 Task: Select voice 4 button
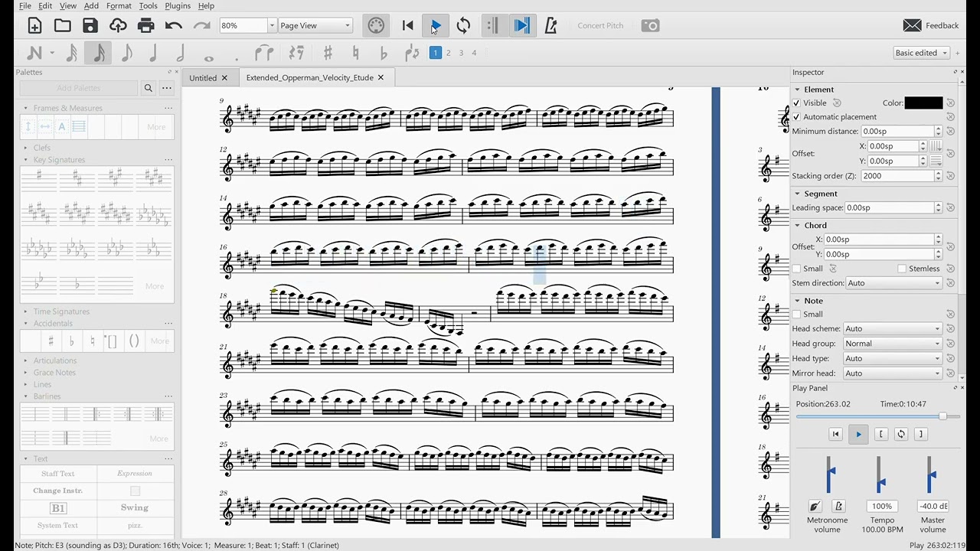click(x=474, y=53)
